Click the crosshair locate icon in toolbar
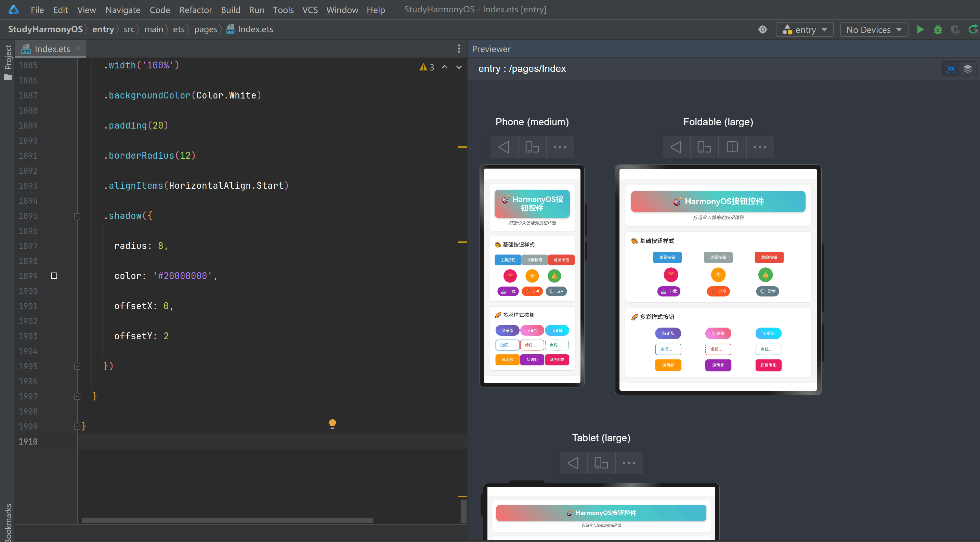 (762, 29)
